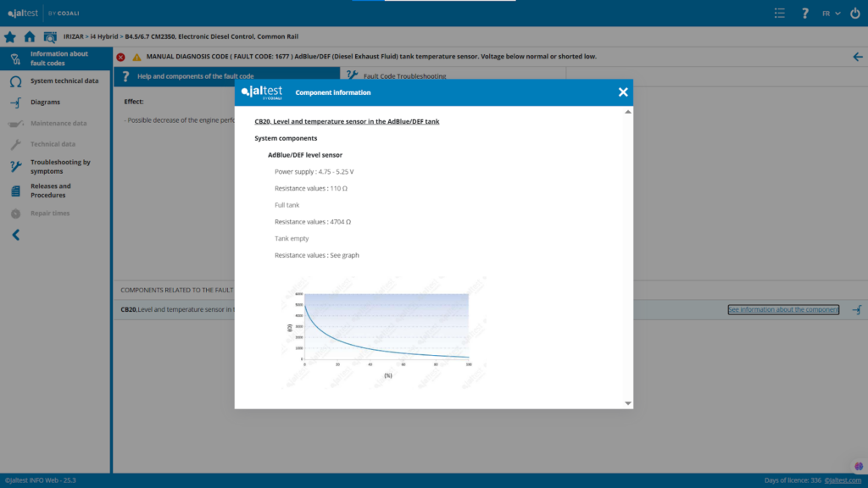Viewport: 868px width, 488px height.
Task: Collapse the left sidebar with chevron
Action: click(x=15, y=235)
